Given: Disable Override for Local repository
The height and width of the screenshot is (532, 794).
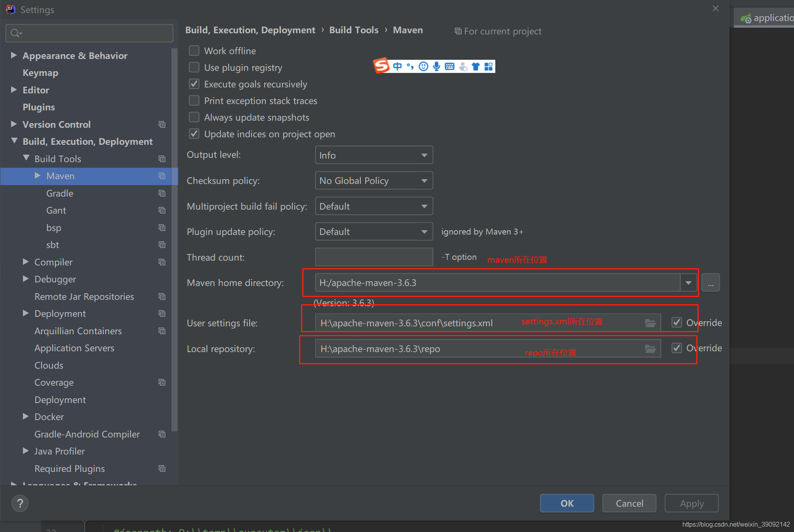Looking at the screenshot, I should 677,348.
